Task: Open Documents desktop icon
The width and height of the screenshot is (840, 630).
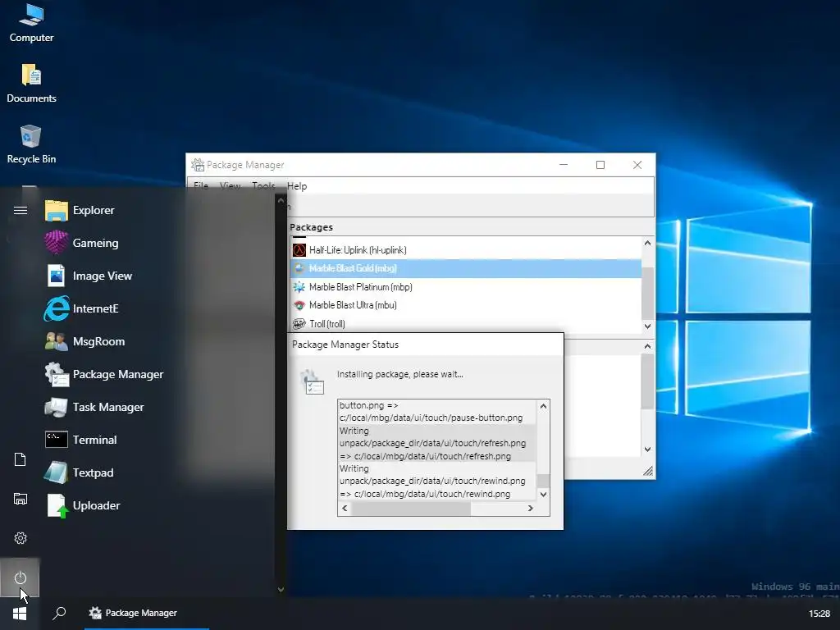Action: click(31, 84)
